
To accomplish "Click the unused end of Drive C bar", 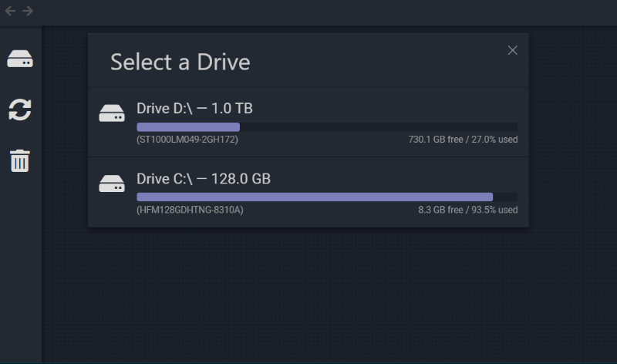I will click(x=505, y=197).
